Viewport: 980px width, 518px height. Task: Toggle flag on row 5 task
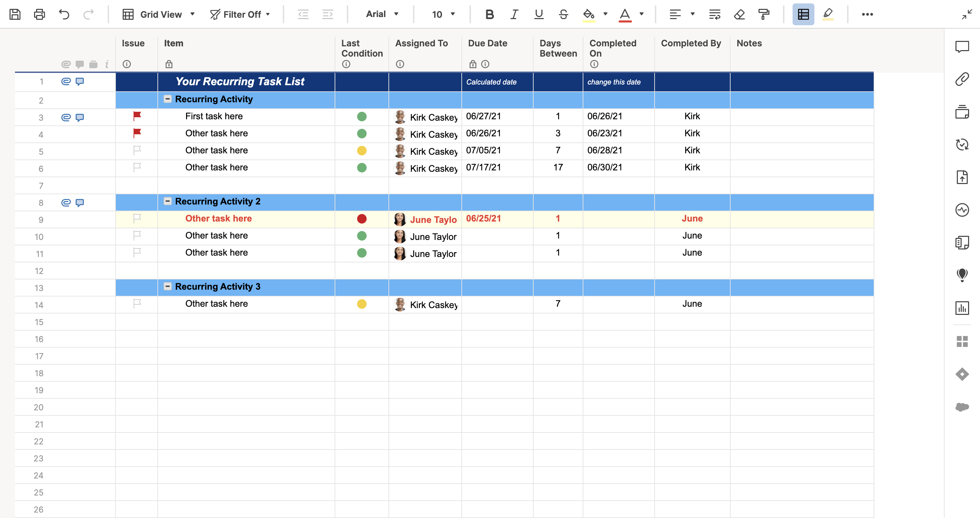click(x=137, y=150)
